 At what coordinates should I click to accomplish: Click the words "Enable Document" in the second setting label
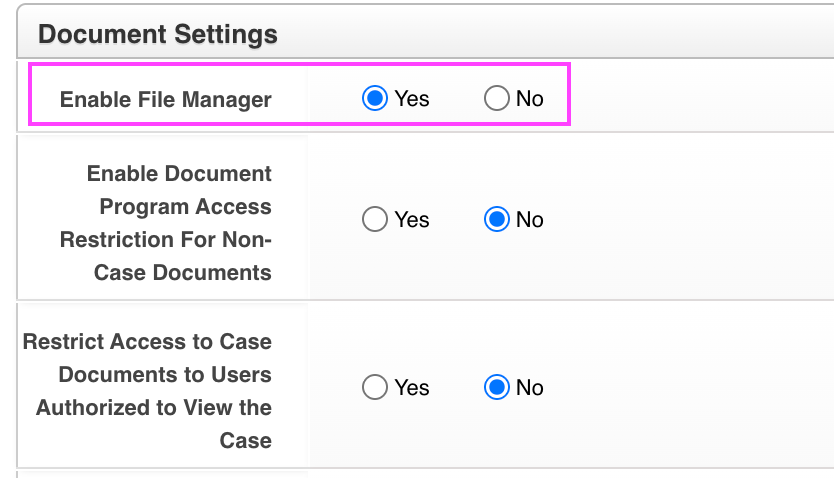[179, 174]
